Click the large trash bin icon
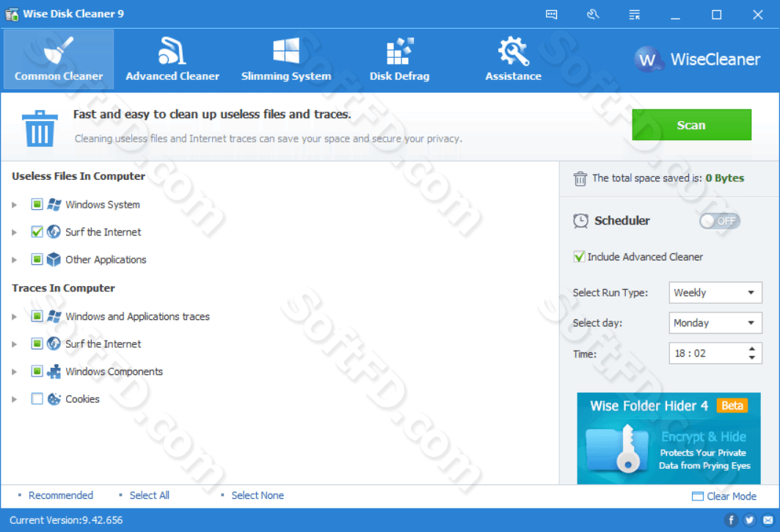 pyautogui.click(x=40, y=128)
